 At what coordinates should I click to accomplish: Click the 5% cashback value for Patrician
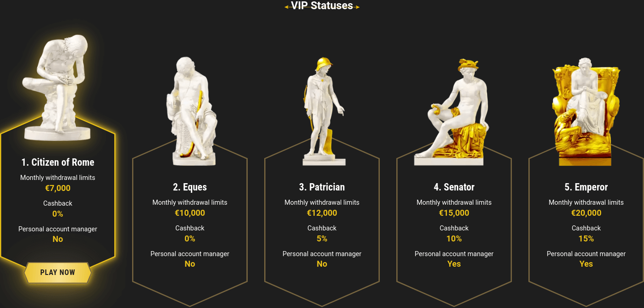point(322,239)
